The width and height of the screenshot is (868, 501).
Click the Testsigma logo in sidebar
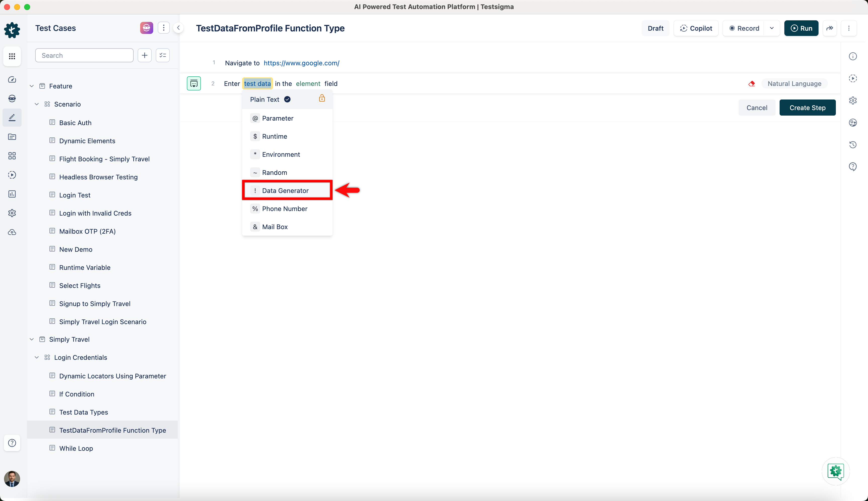(12, 30)
